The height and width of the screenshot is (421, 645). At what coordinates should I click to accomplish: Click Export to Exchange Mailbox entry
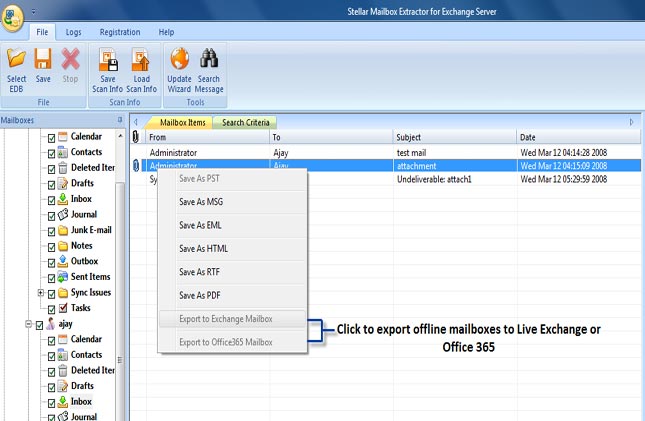click(232, 319)
